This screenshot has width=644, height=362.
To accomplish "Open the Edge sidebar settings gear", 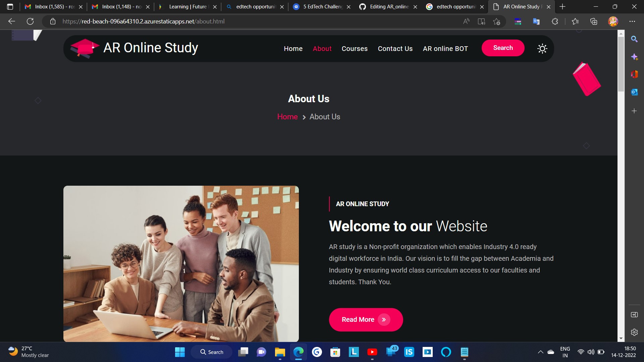I will [x=634, y=332].
